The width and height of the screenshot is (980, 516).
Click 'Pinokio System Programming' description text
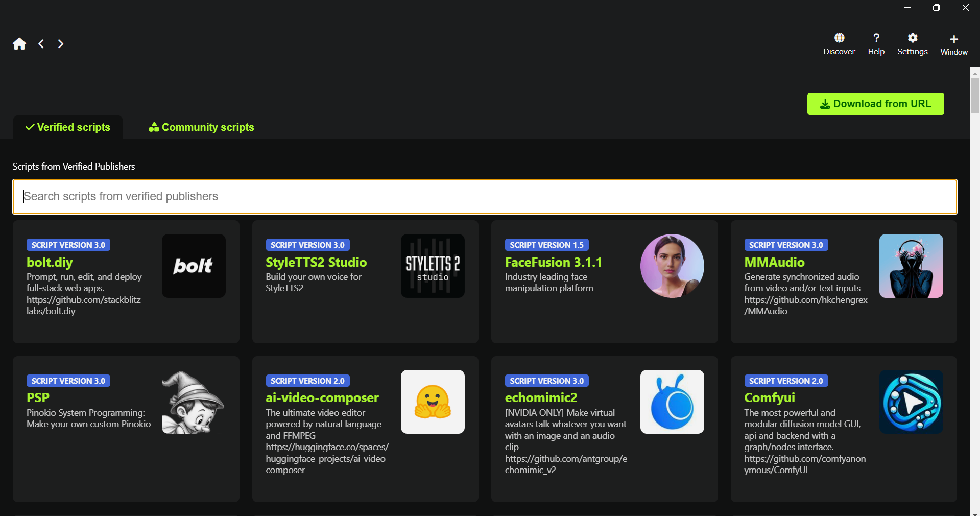coord(89,418)
